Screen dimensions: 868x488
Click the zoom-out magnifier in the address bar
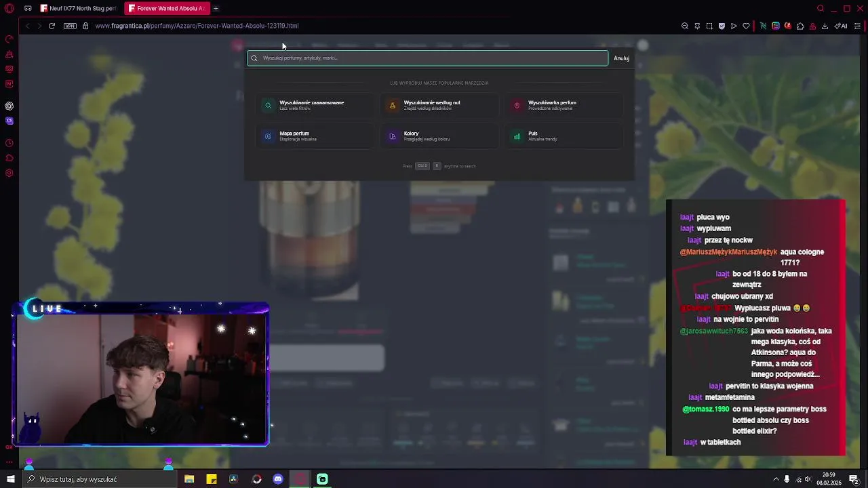pyautogui.click(x=685, y=26)
